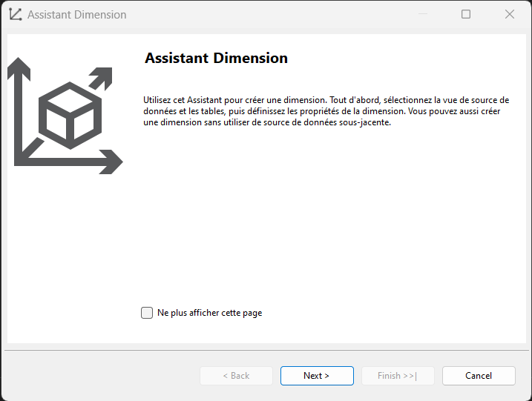The width and height of the screenshot is (532, 401).
Task: Click the paragraph starting "Utilisez cet Assistant"
Action: [326, 111]
